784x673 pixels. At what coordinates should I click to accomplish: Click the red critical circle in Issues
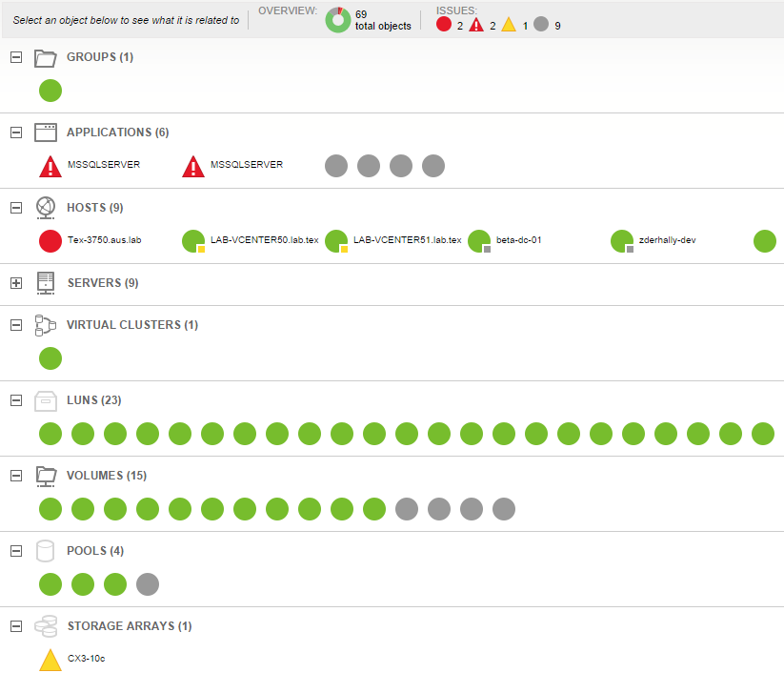444,24
